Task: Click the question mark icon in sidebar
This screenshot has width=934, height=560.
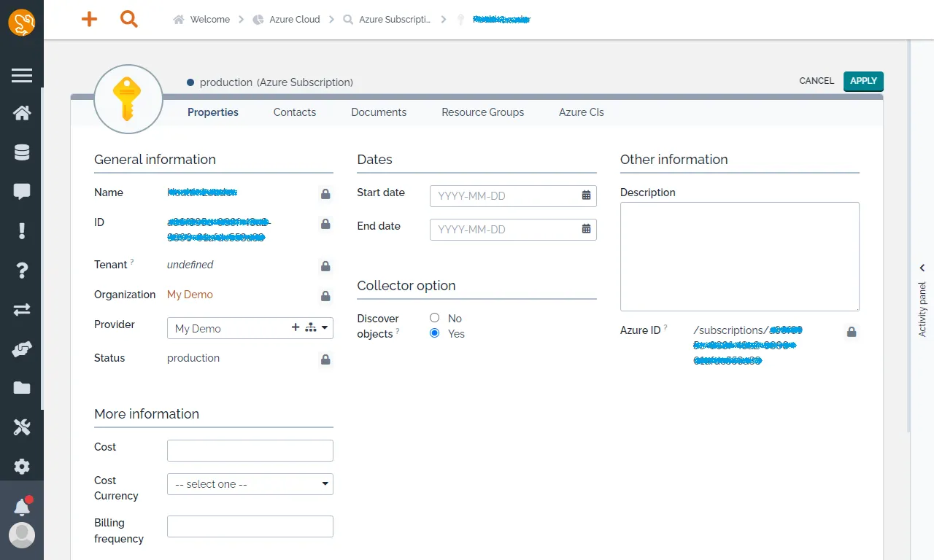Action: (x=22, y=271)
